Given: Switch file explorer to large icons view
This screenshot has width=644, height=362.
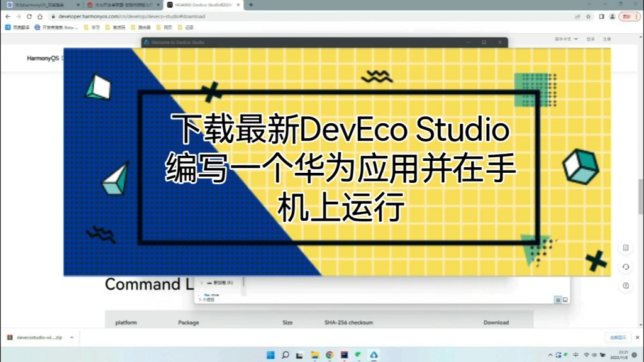Looking at the screenshot, I should click(565, 300).
